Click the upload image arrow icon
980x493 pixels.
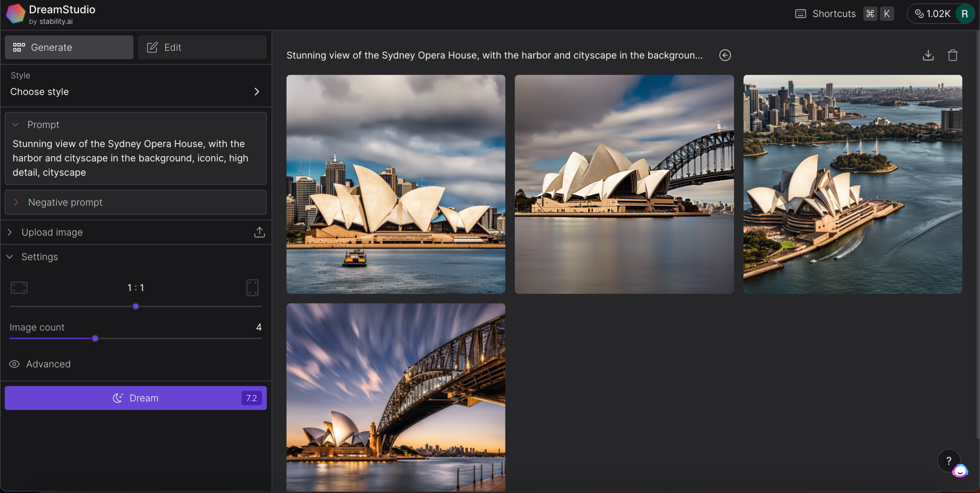tap(259, 232)
